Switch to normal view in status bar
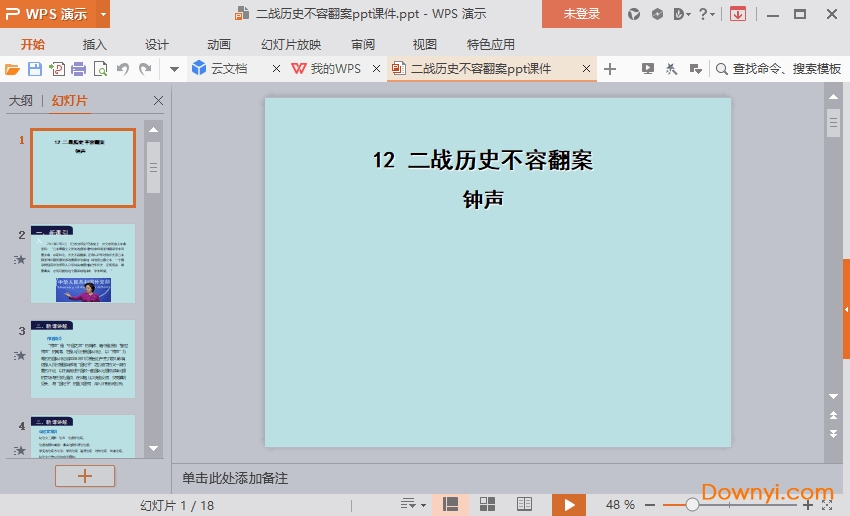850x516 pixels. click(x=450, y=505)
